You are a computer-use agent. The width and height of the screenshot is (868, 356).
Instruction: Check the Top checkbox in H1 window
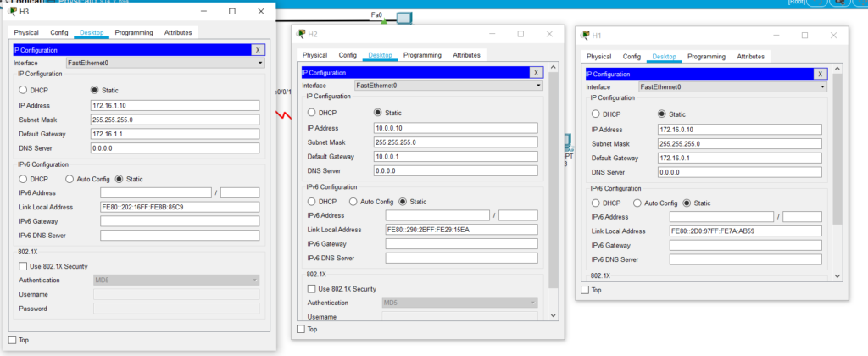pos(586,290)
